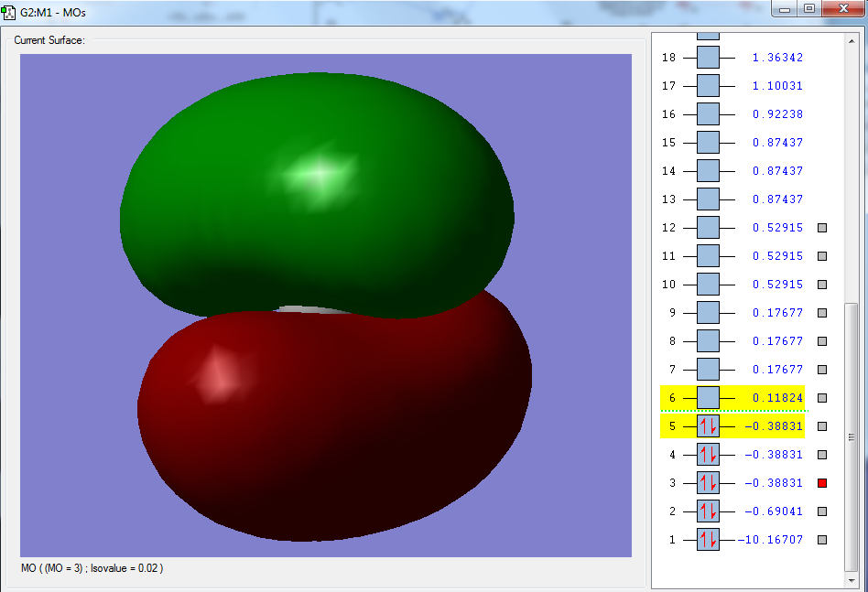
Task: Toggle the surface marker for orbital 10
Action: pos(822,285)
